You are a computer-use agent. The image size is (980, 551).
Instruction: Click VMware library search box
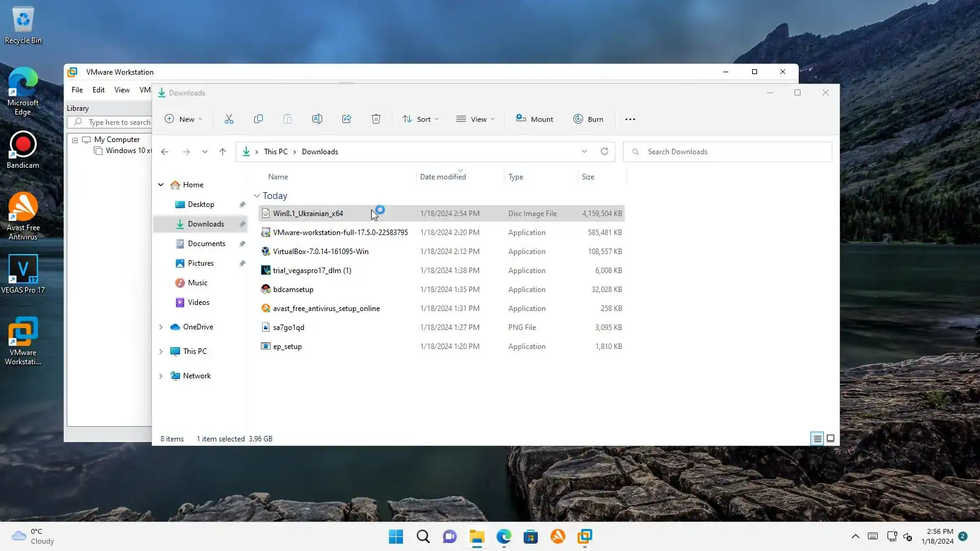coord(110,122)
